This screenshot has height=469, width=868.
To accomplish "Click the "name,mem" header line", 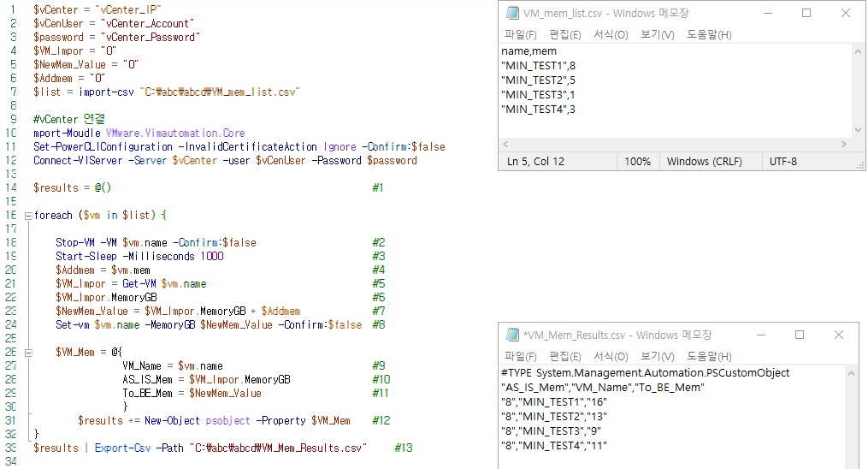I will 528,51.
